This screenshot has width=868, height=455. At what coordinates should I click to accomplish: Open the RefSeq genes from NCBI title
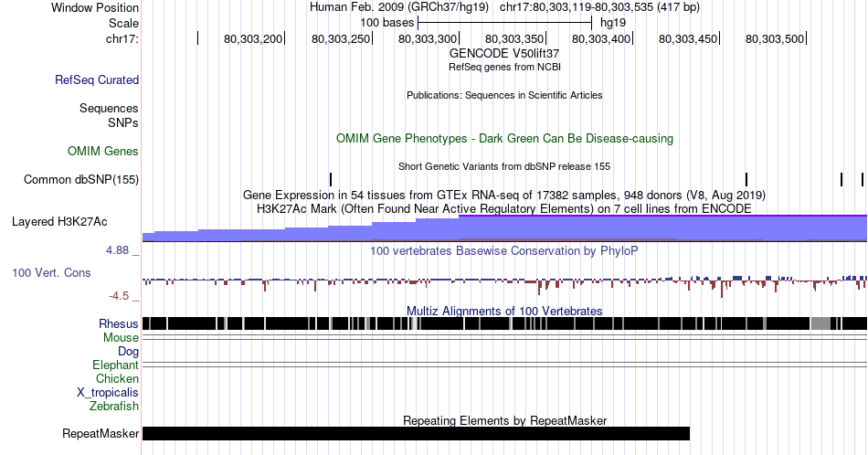pos(504,67)
